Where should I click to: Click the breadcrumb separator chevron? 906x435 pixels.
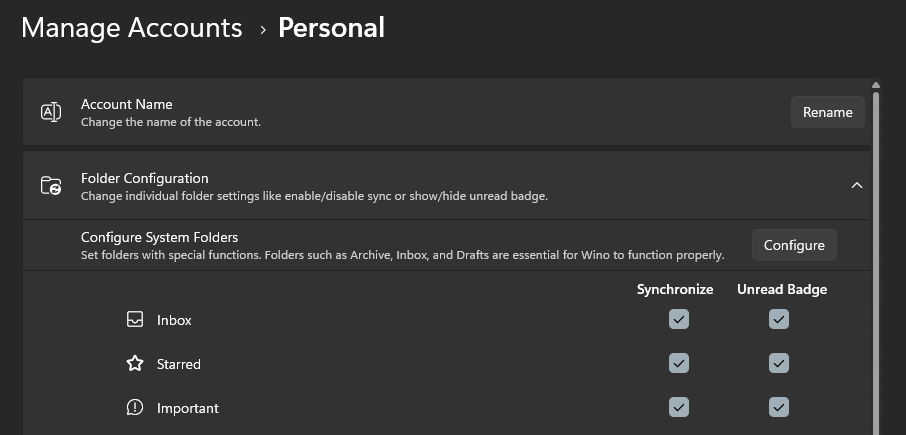263,29
